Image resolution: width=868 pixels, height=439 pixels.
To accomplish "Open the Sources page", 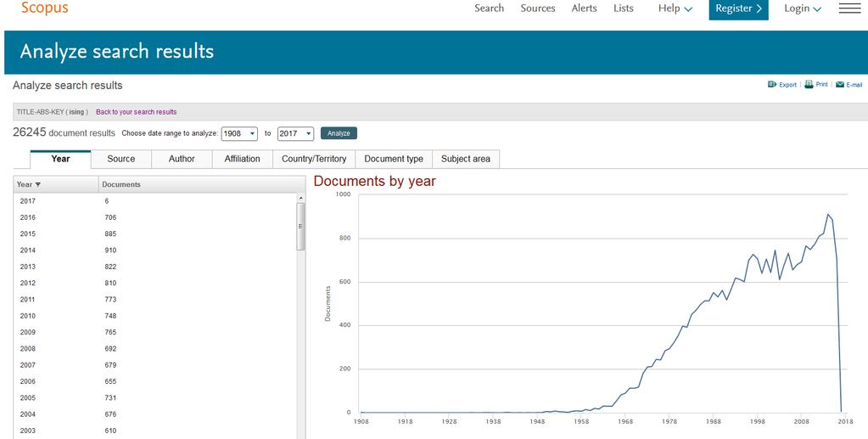I will (x=538, y=8).
